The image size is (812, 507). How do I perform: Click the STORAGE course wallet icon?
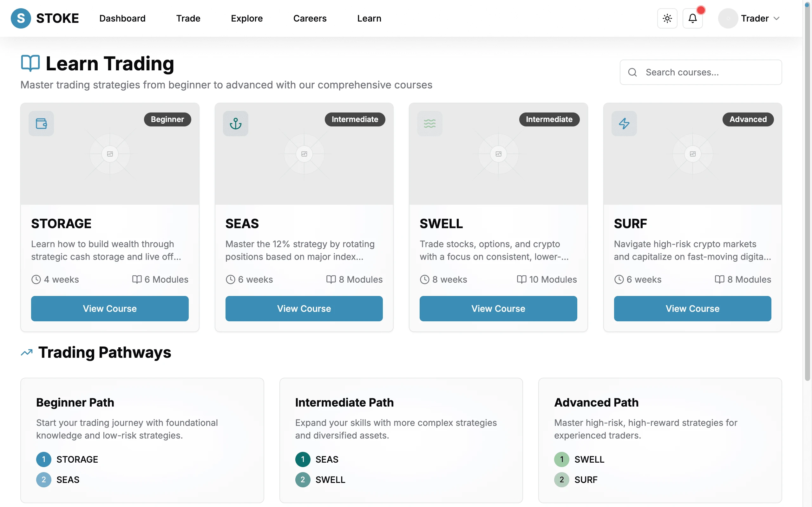(x=41, y=123)
